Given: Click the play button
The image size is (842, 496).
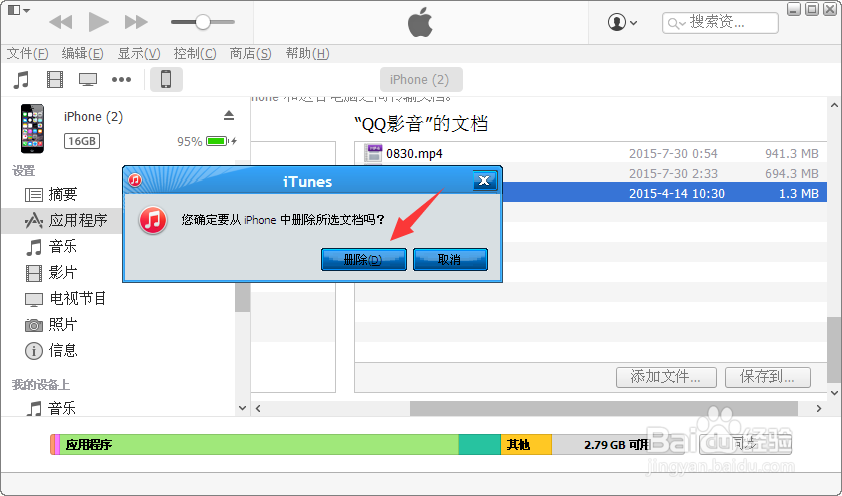Looking at the screenshot, I should (98, 22).
